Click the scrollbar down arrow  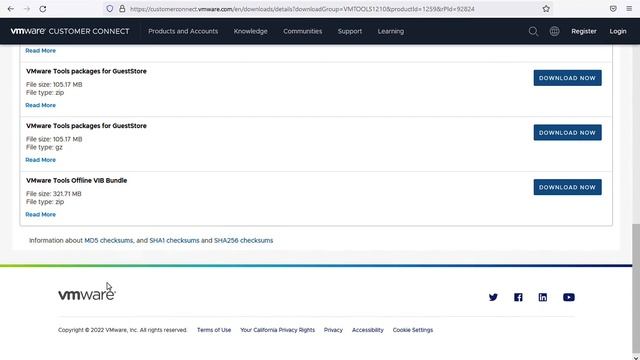[x=636, y=357]
